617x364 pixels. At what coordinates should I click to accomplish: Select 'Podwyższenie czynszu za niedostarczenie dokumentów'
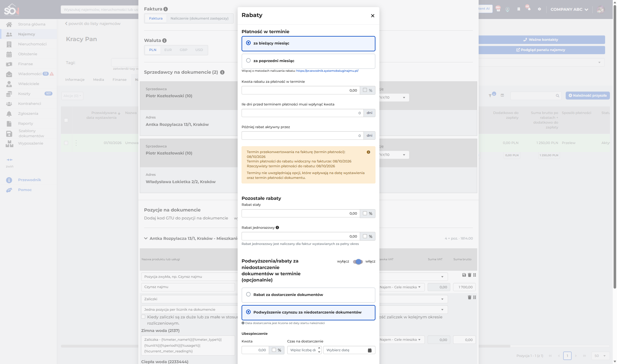[308, 312]
